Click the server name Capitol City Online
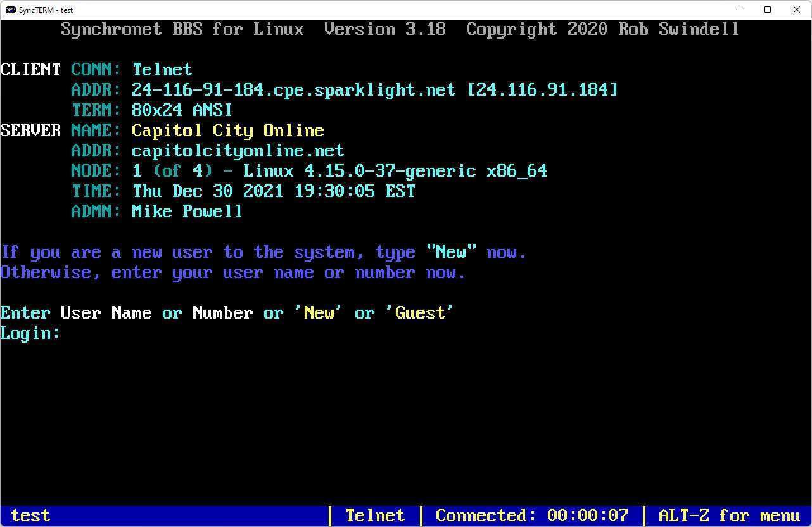 coord(228,130)
